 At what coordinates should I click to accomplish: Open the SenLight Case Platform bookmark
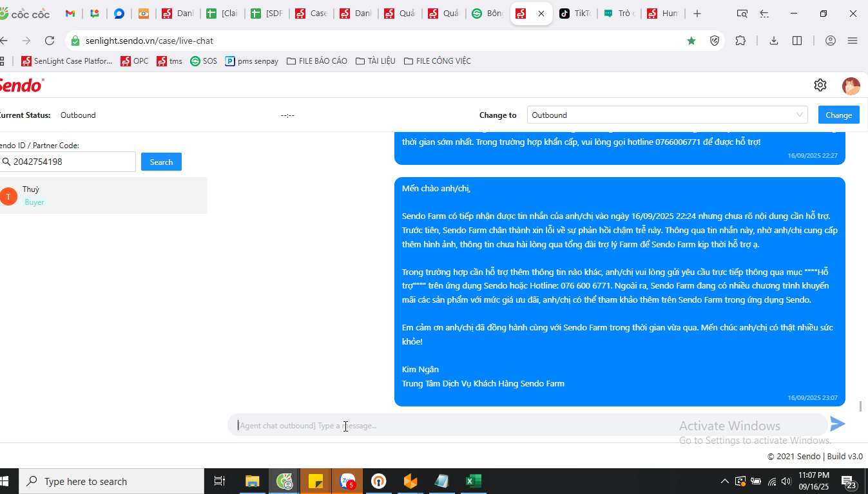(x=67, y=61)
